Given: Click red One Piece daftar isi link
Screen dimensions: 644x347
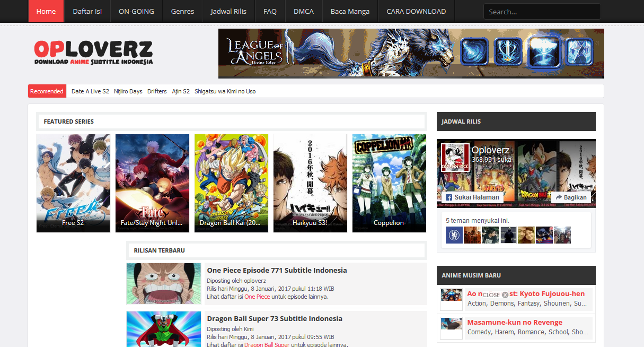Looking at the screenshot, I should point(257,297).
